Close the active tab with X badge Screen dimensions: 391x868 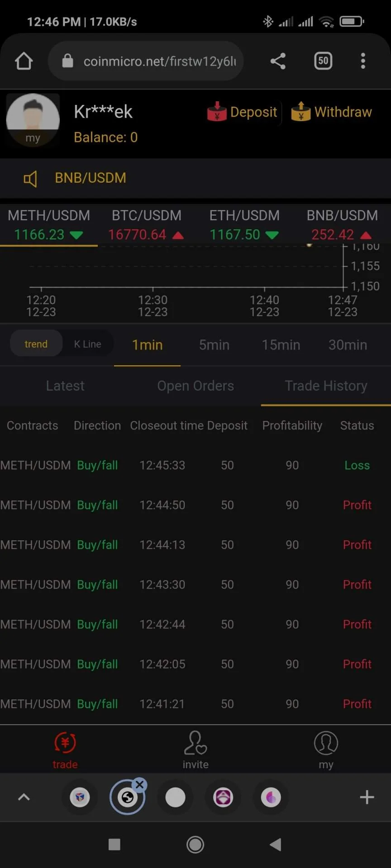[140, 784]
